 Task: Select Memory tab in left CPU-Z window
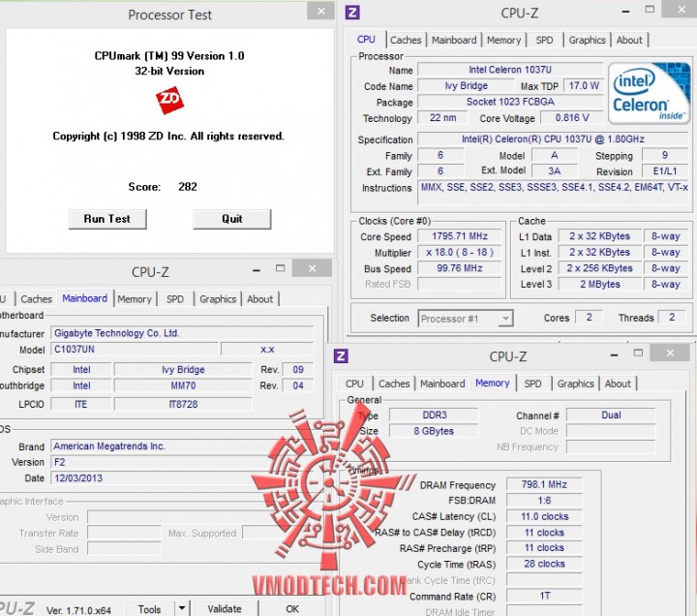[x=135, y=299]
